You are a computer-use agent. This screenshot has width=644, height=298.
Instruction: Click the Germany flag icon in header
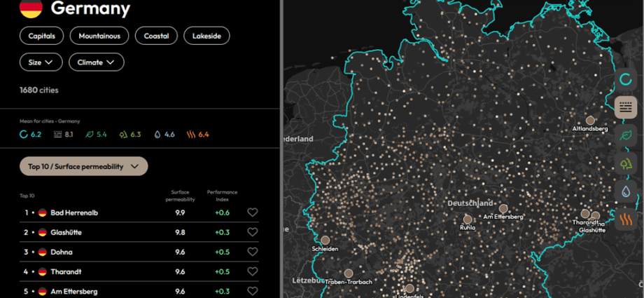pos(31,8)
